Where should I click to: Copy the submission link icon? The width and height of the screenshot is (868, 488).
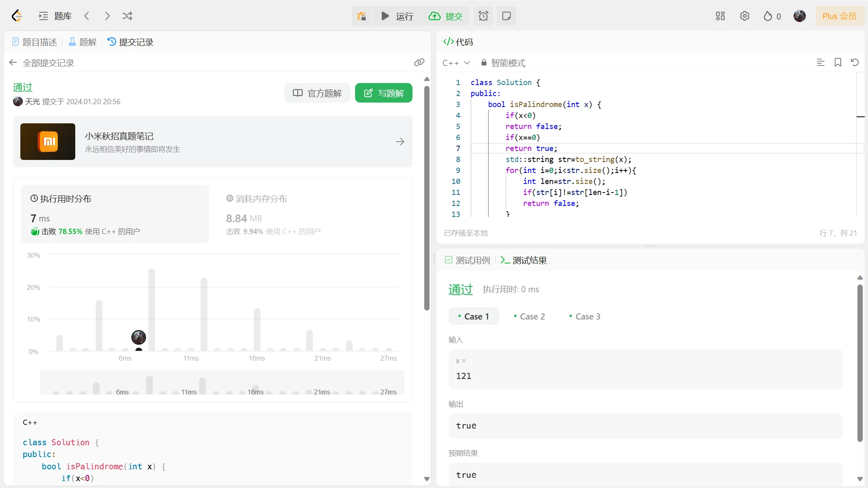click(419, 62)
